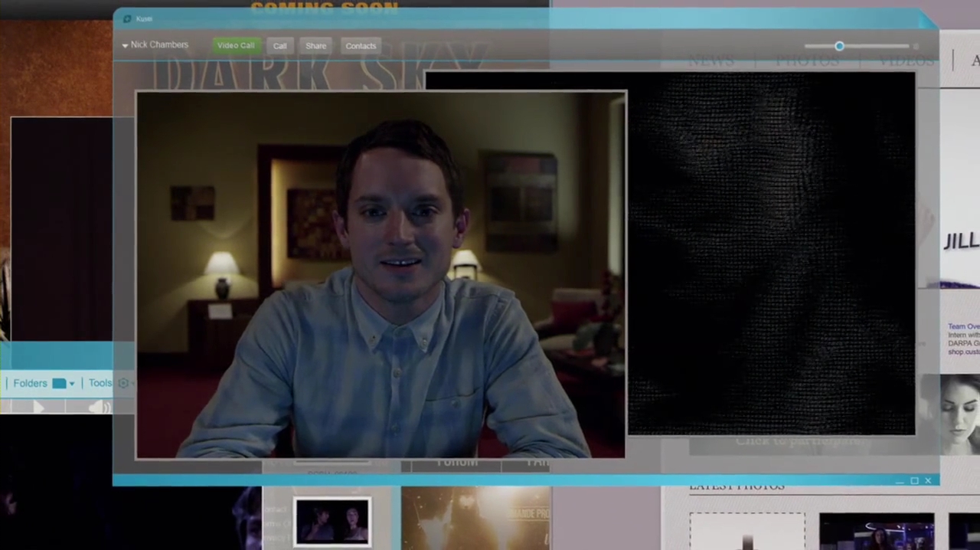The image size is (980, 550).
Task: Expand the Nick Chambers contact dropdown
Action: pyautogui.click(x=125, y=46)
